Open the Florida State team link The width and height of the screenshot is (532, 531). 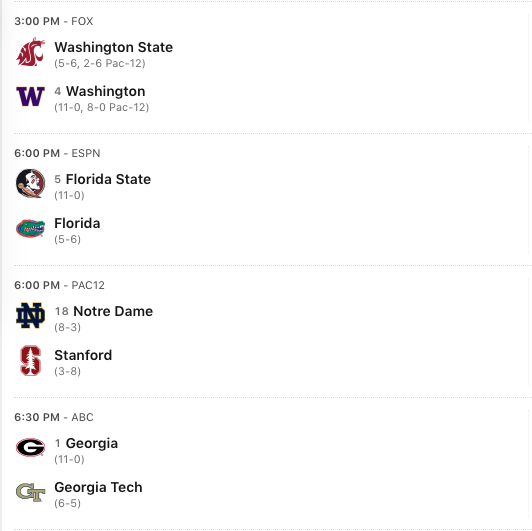click(108, 179)
